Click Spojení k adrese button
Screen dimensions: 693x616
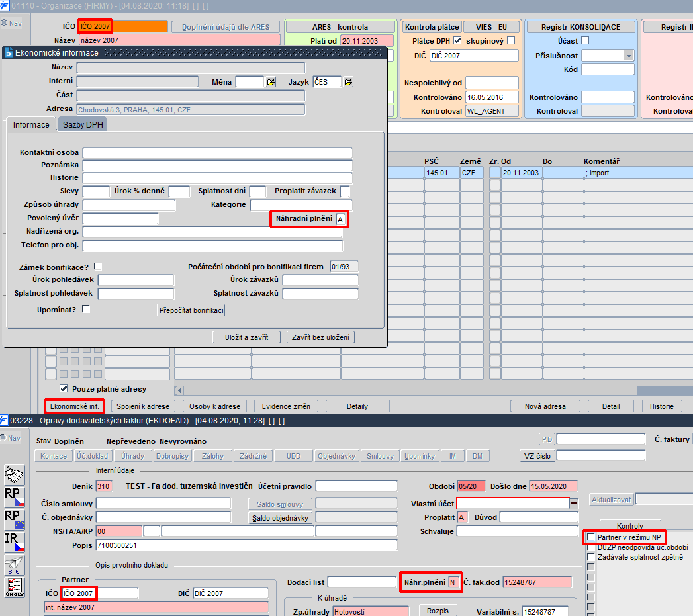click(143, 406)
